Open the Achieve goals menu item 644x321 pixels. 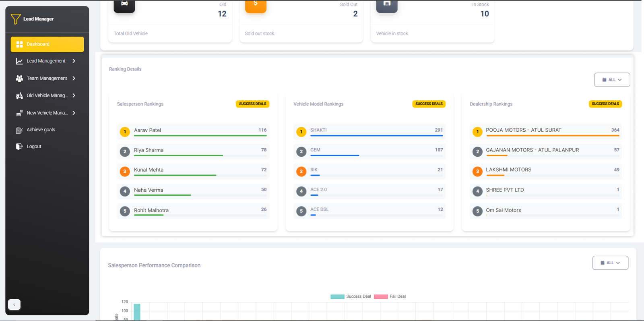pos(41,130)
